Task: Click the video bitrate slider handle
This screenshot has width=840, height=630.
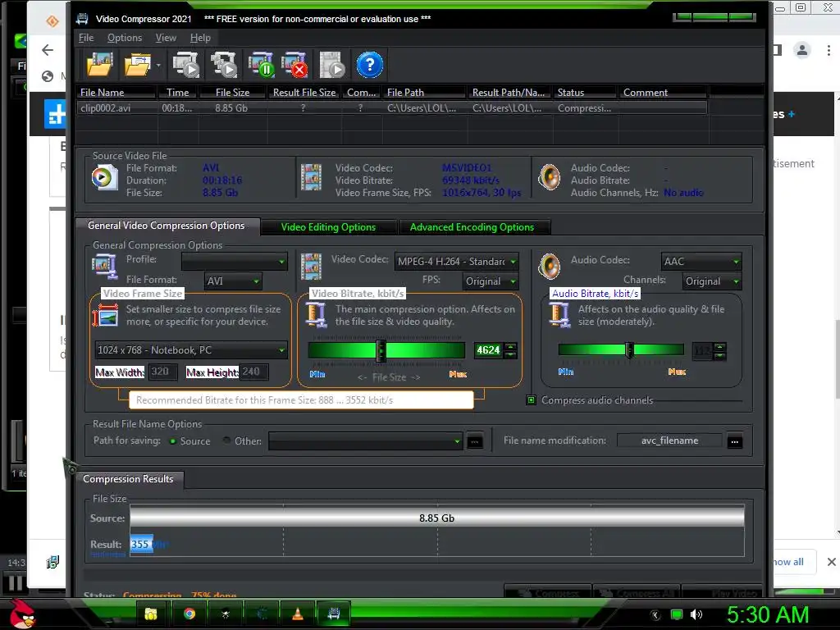Action: (x=381, y=351)
